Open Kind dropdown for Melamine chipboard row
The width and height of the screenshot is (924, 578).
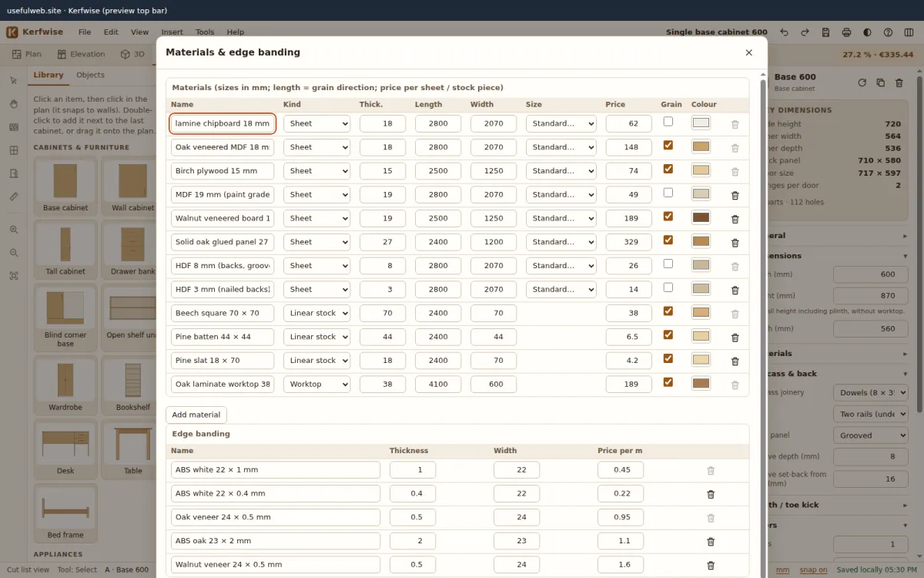pyautogui.click(x=316, y=123)
